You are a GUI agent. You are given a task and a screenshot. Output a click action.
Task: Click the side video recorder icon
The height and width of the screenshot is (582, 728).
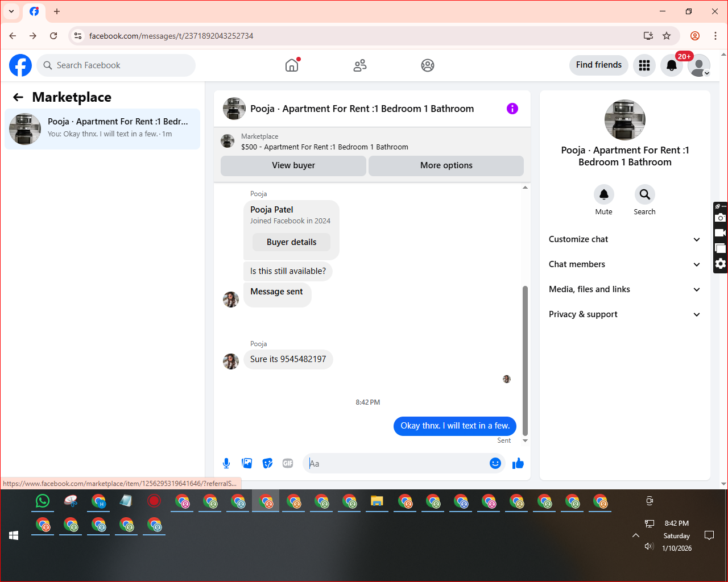(x=721, y=233)
